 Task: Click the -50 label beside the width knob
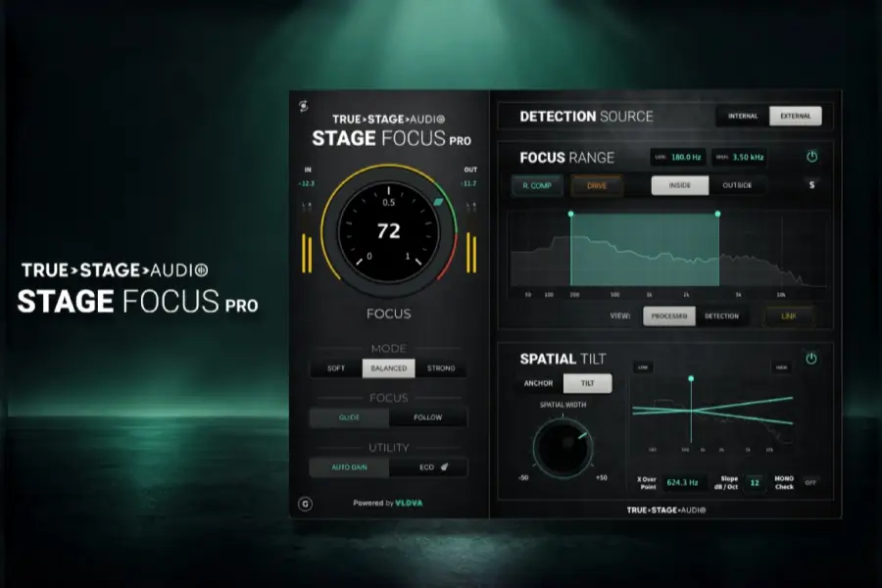tap(523, 477)
